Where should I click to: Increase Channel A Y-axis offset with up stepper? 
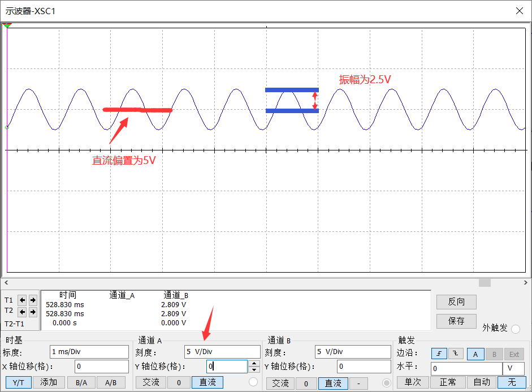coord(254,363)
